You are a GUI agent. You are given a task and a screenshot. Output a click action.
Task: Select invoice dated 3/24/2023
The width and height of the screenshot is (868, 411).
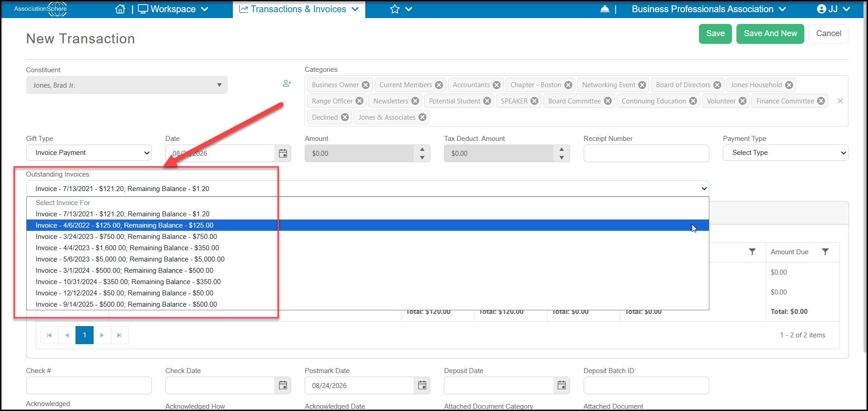click(368, 237)
